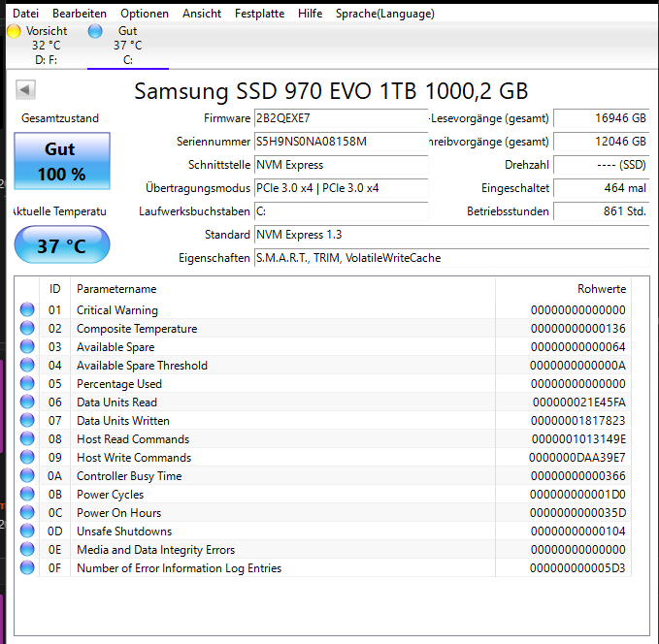
Task: Click the Samsung SSD 970 EVO 1TB title
Action: click(331, 91)
